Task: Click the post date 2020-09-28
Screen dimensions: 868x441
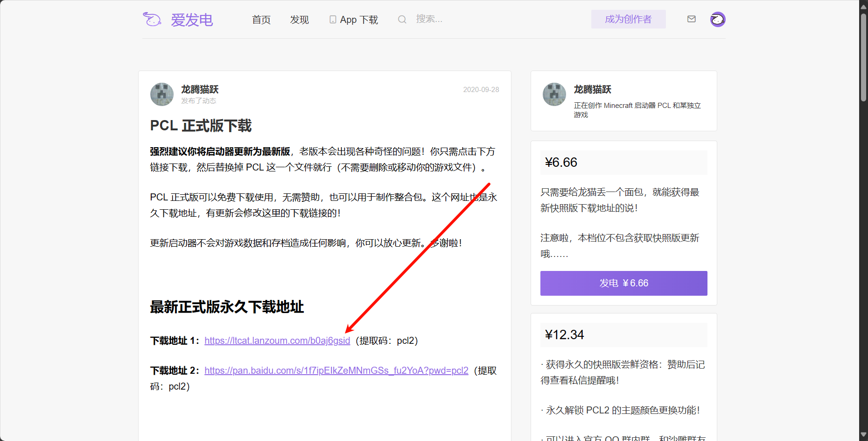Action: click(x=481, y=90)
